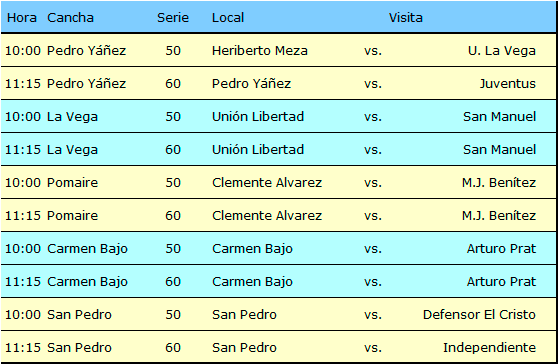Select the U. La Vega visitor cell
558x364 pixels.
click(x=502, y=51)
